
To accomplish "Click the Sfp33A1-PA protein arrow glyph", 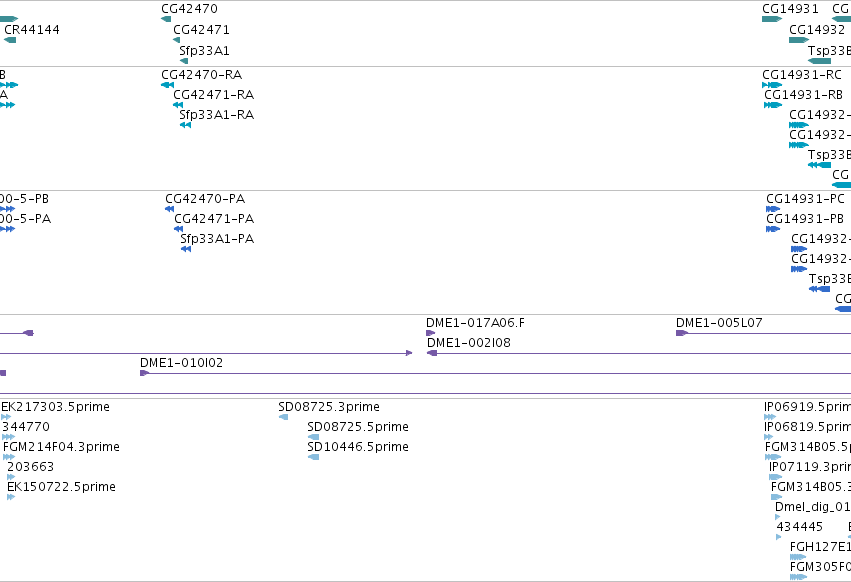I will pos(186,249).
